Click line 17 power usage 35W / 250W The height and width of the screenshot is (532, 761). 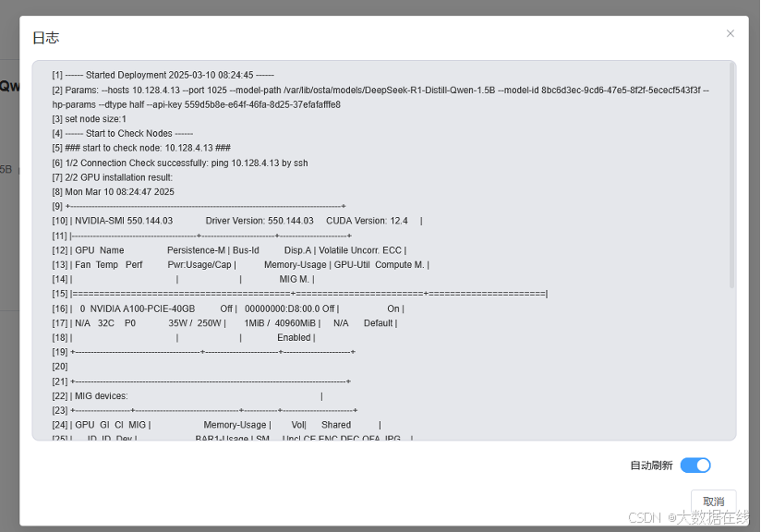click(195, 323)
